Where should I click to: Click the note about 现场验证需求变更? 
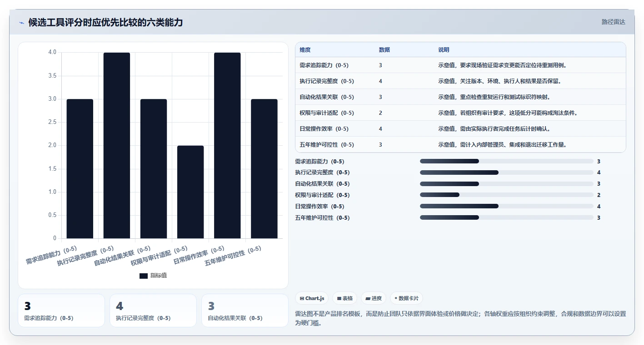[502, 65]
